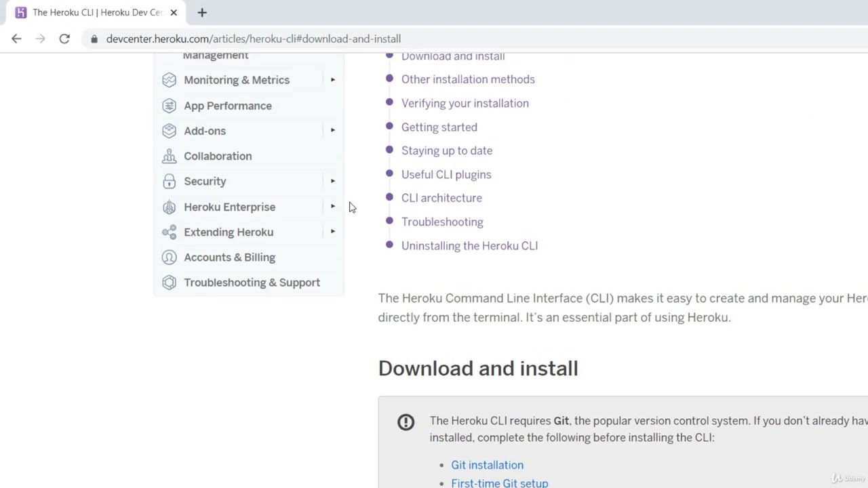Click the Management sidebar text
The width and height of the screenshot is (868, 488).
216,56
